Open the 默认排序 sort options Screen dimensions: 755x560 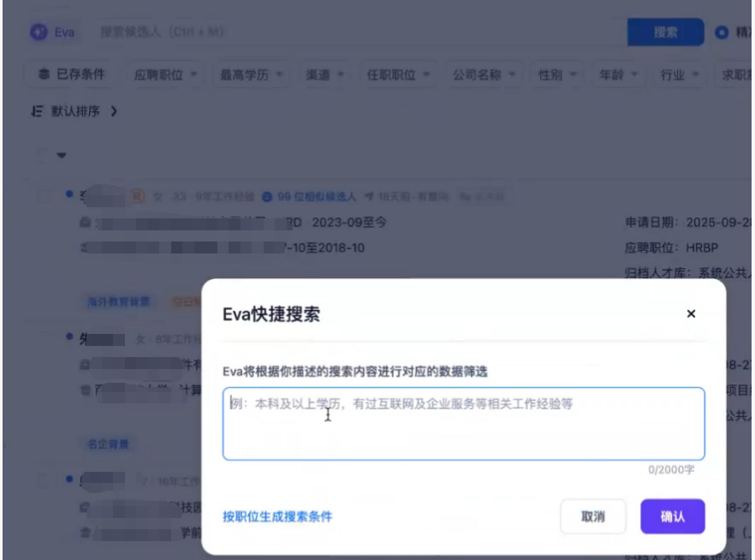(x=74, y=111)
